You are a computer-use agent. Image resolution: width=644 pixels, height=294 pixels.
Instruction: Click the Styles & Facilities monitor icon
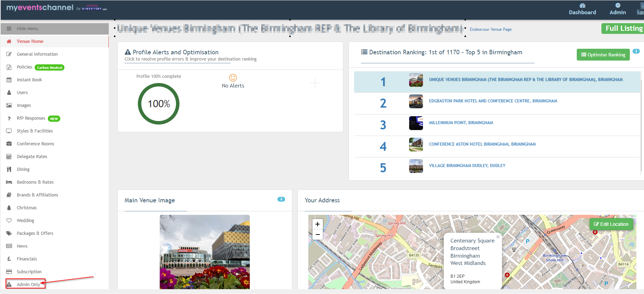point(9,131)
